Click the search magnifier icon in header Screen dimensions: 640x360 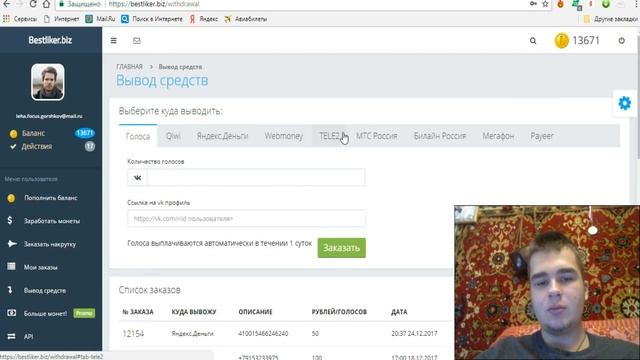pos(533,41)
